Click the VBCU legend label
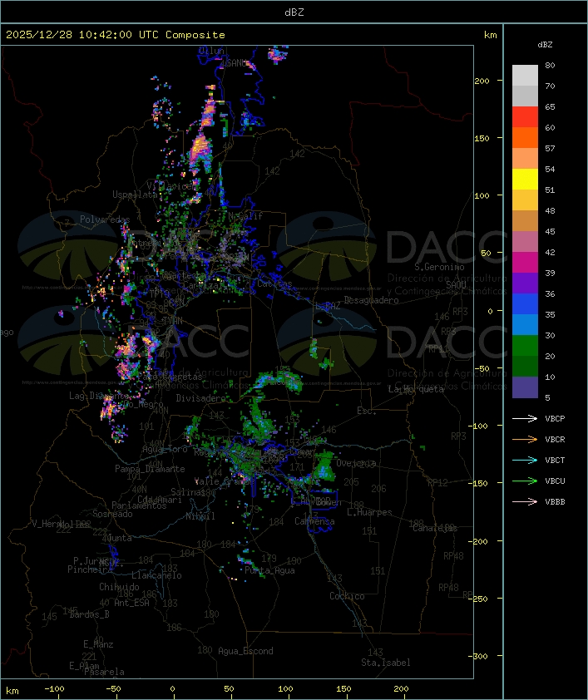This screenshot has height=700, width=588. click(x=555, y=481)
